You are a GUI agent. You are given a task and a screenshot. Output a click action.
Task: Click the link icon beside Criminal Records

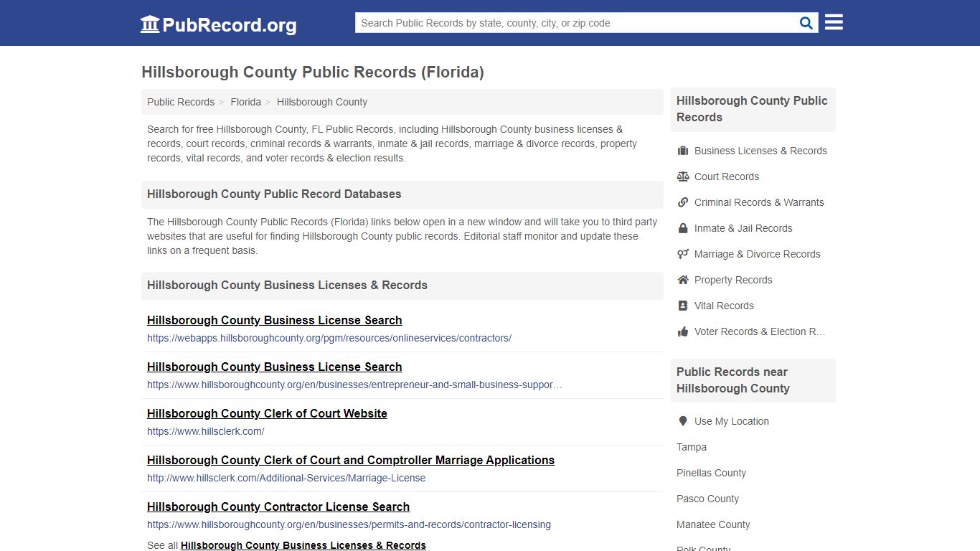(x=683, y=202)
